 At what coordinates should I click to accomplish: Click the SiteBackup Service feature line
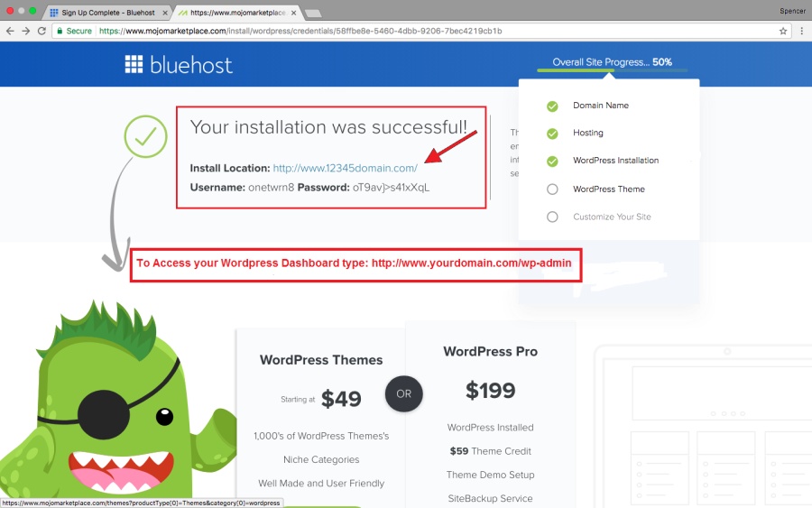tap(490, 498)
